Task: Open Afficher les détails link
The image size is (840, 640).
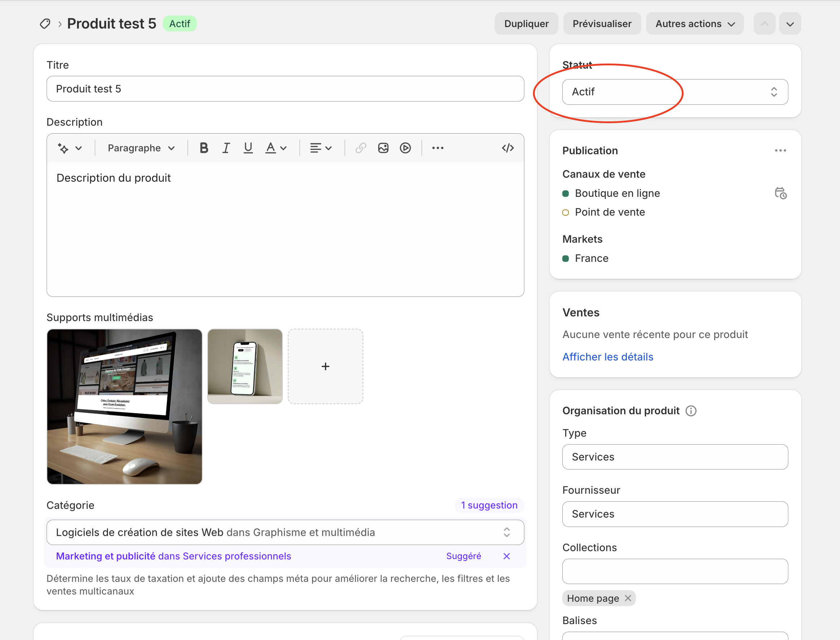Action: point(608,357)
